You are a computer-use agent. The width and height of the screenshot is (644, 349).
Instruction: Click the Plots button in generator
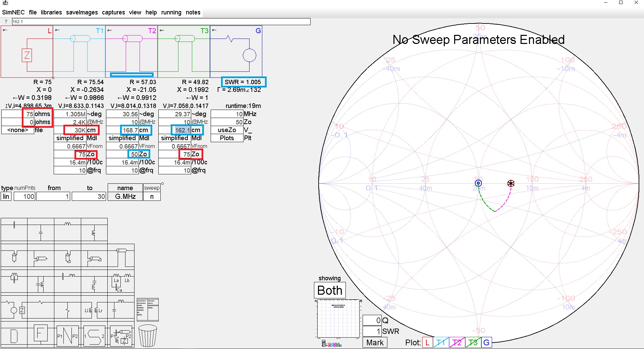[x=227, y=138]
